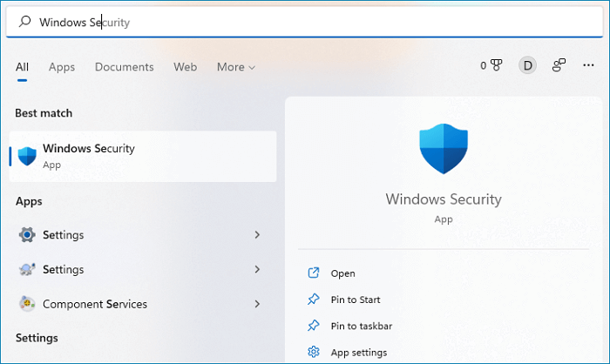This screenshot has height=364, width=610.
Task: Switch to the Web filter tab
Action: (185, 67)
